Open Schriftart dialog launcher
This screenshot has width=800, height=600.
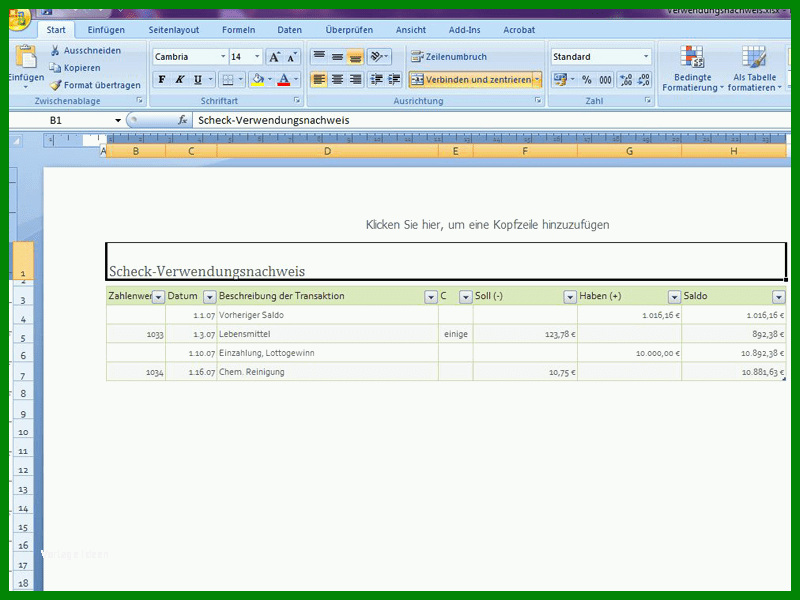[x=296, y=101]
